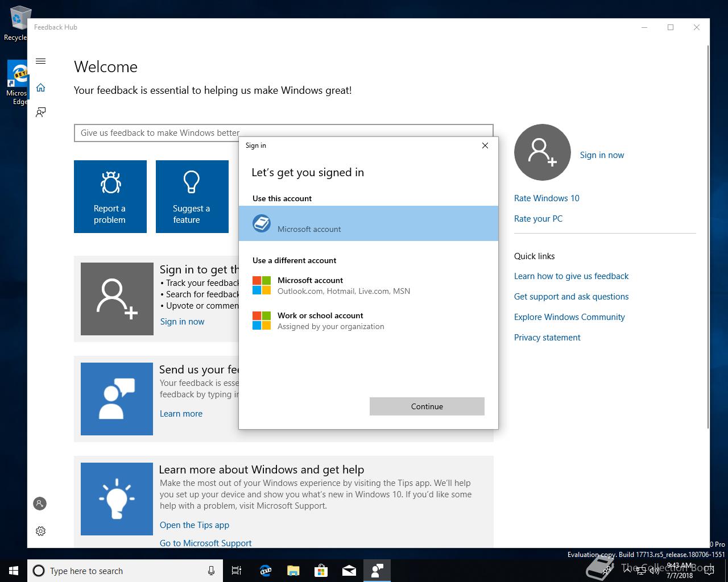Click the Suggest a feature tile

pyautogui.click(x=192, y=197)
